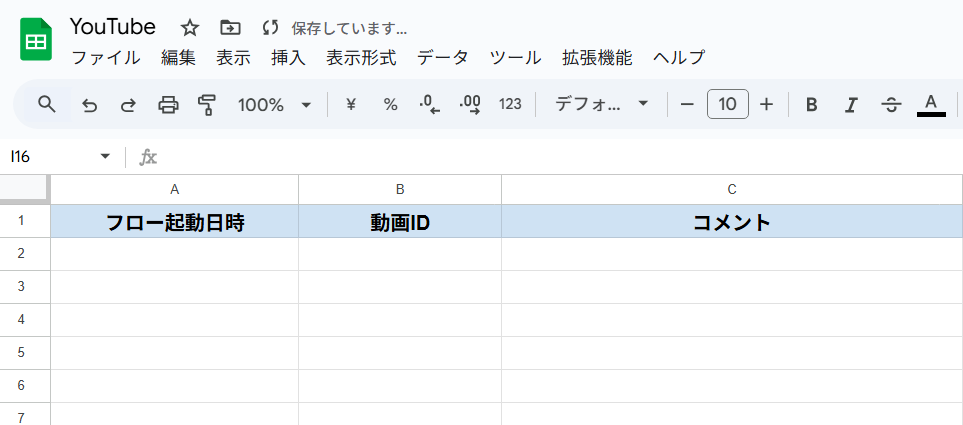Click the saving status sync icon
Image resolution: width=963 pixels, height=425 pixels.
[x=270, y=28]
